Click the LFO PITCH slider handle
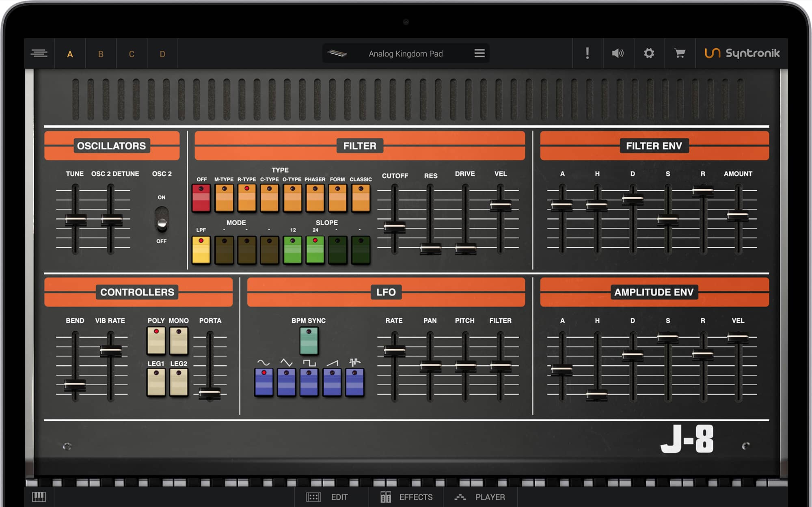Image resolution: width=812 pixels, height=507 pixels. click(x=465, y=366)
